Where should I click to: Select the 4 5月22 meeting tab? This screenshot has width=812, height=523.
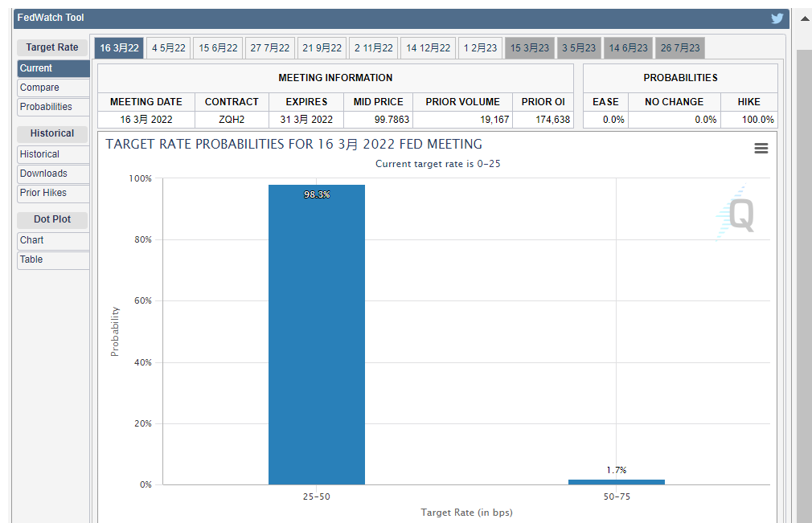click(x=168, y=48)
